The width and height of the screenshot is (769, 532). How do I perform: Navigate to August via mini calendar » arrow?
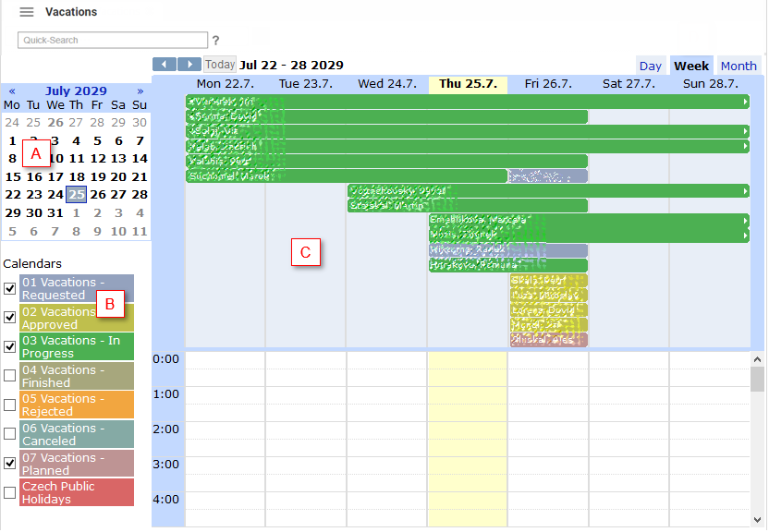click(x=139, y=91)
